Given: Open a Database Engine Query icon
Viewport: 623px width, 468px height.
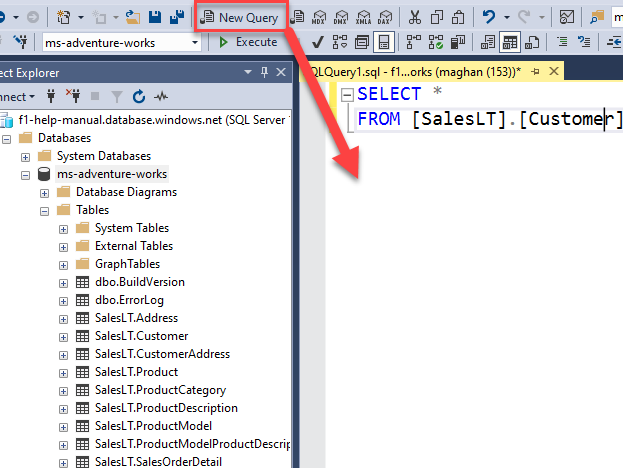Looking at the screenshot, I should pos(297,17).
